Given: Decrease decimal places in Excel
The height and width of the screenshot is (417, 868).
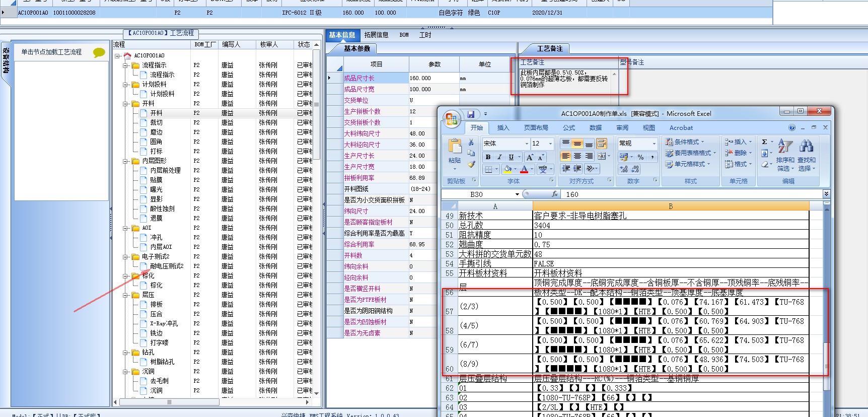Looking at the screenshot, I should 635,169.
